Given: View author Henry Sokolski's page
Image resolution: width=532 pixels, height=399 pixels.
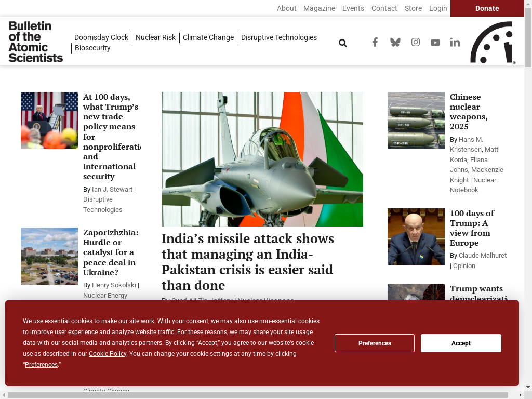Looking at the screenshot, I should (114, 285).
